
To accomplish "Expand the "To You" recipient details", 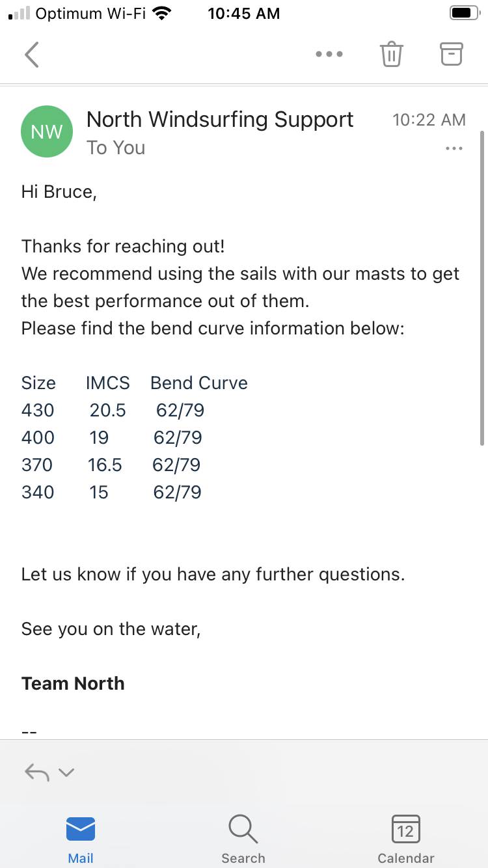I will pos(116,148).
